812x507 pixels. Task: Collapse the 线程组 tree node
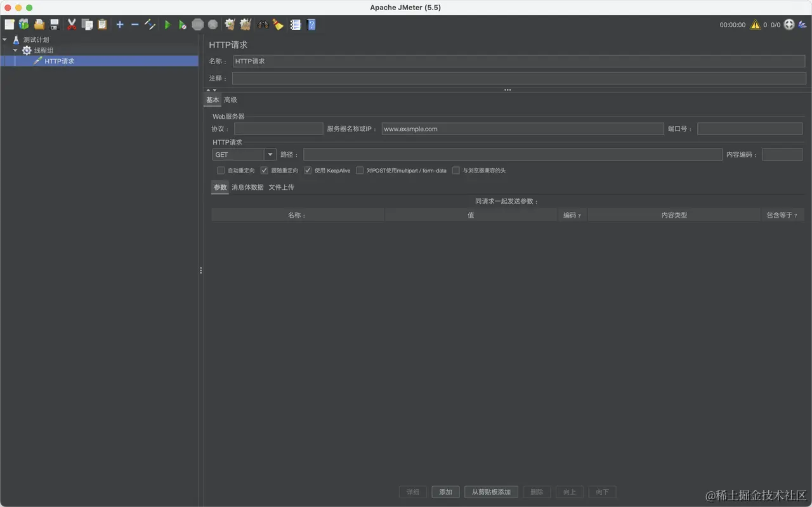point(15,50)
